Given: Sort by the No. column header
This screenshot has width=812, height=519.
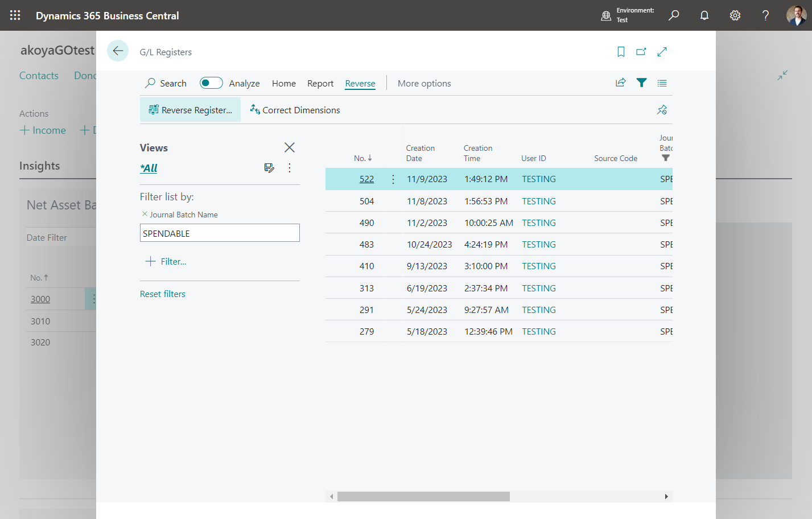Looking at the screenshot, I should point(362,158).
